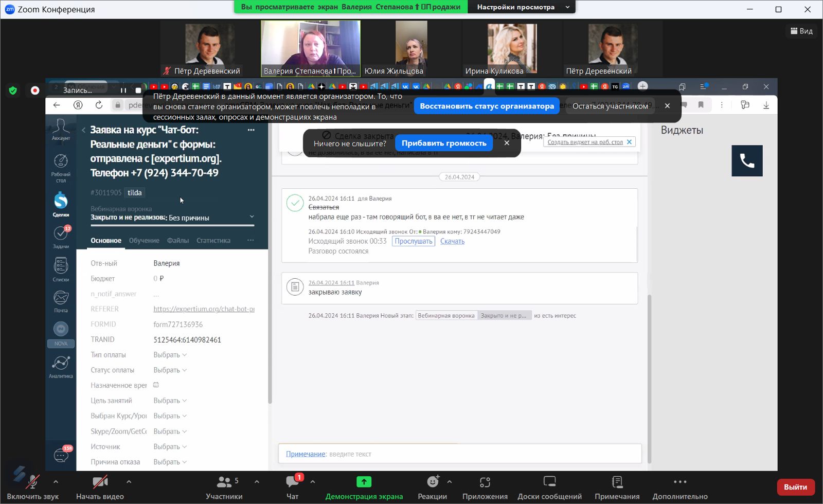Open Почта mail section
Image resolution: width=823 pixels, height=504 pixels.
pyautogui.click(x=61, y=301)
